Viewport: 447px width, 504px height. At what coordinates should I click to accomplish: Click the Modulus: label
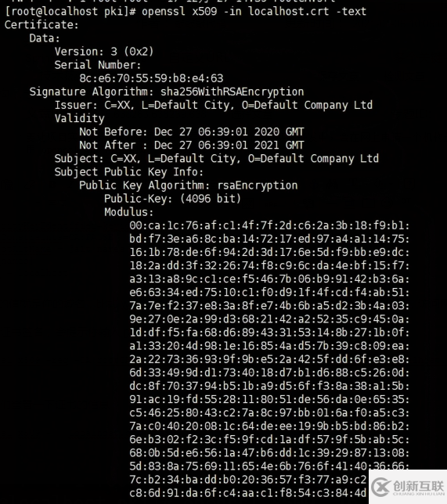tap(129, 212)
